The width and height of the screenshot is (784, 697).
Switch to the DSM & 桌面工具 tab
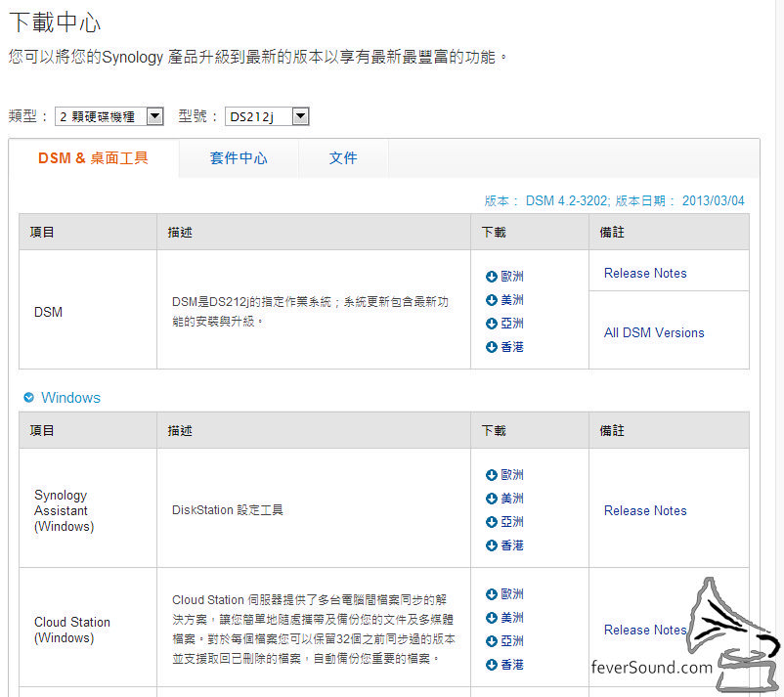tap(94, 158)
